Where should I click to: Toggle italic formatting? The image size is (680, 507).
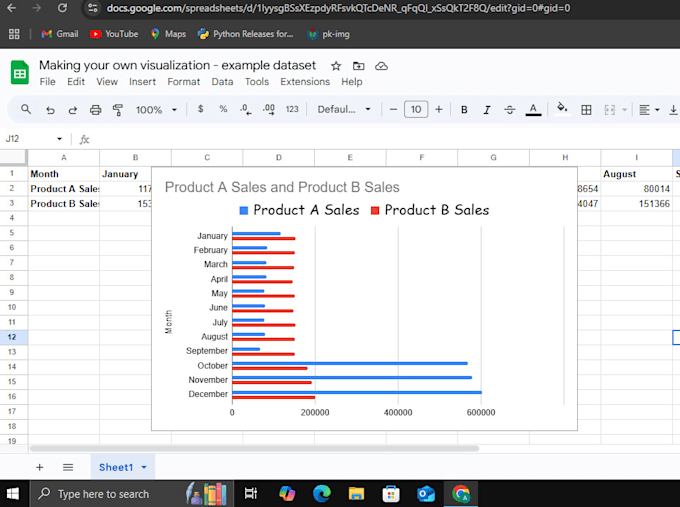pyautogui.click(x=487, y=110)
